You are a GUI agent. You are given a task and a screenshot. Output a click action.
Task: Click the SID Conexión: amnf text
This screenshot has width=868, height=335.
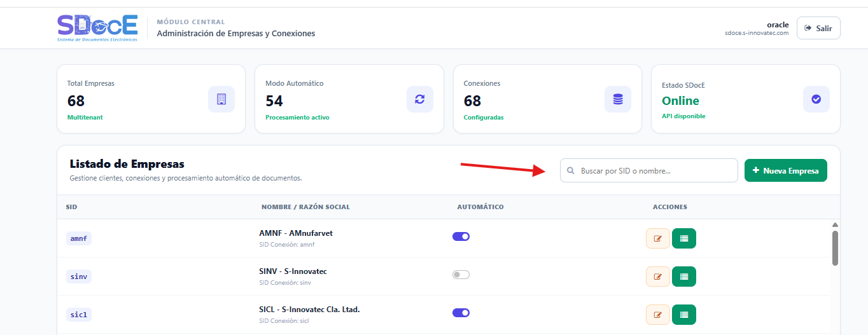[x=287, y=245]
